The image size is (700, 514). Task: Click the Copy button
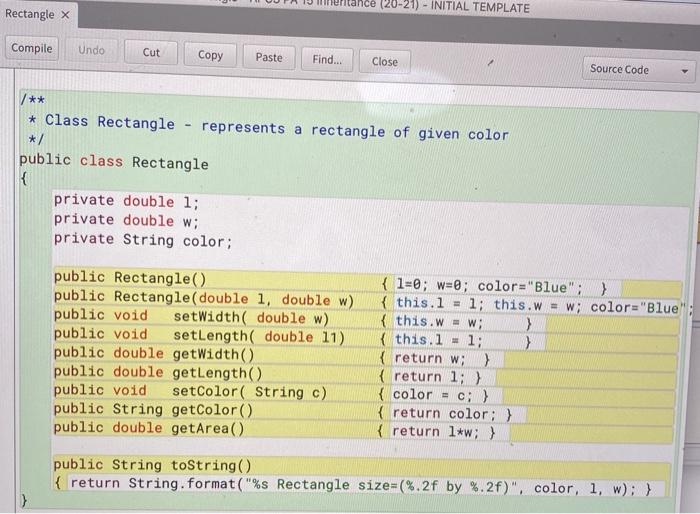click(x=210, y=55)
